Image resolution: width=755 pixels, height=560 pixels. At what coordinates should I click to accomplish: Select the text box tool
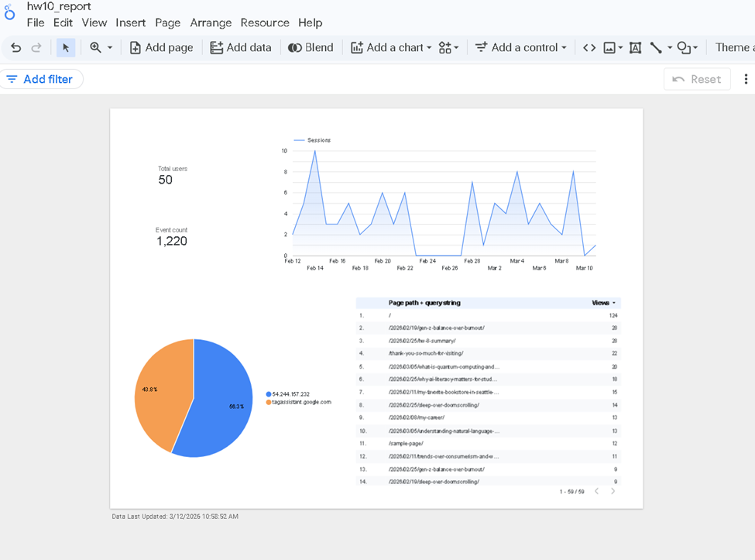coord(635,48)
